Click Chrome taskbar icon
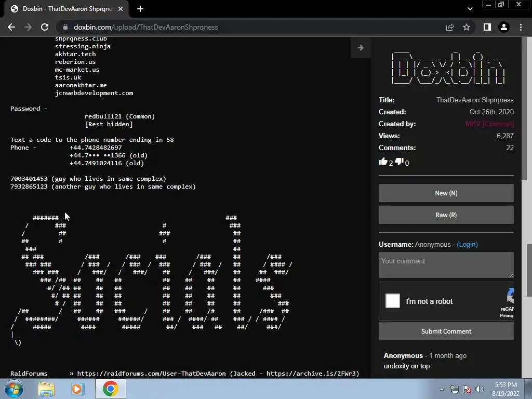This screenshot has height=399, width=532. click(110, 389)
